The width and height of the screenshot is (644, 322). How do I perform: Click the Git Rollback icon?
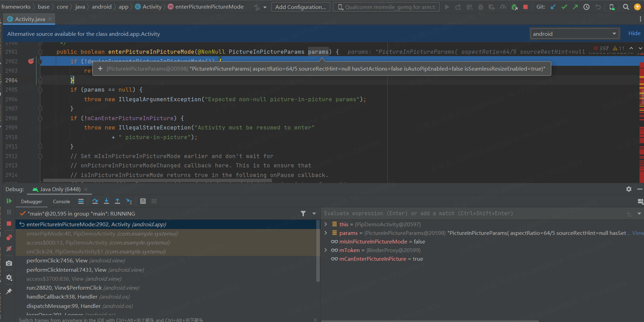[x=598, y=7]
